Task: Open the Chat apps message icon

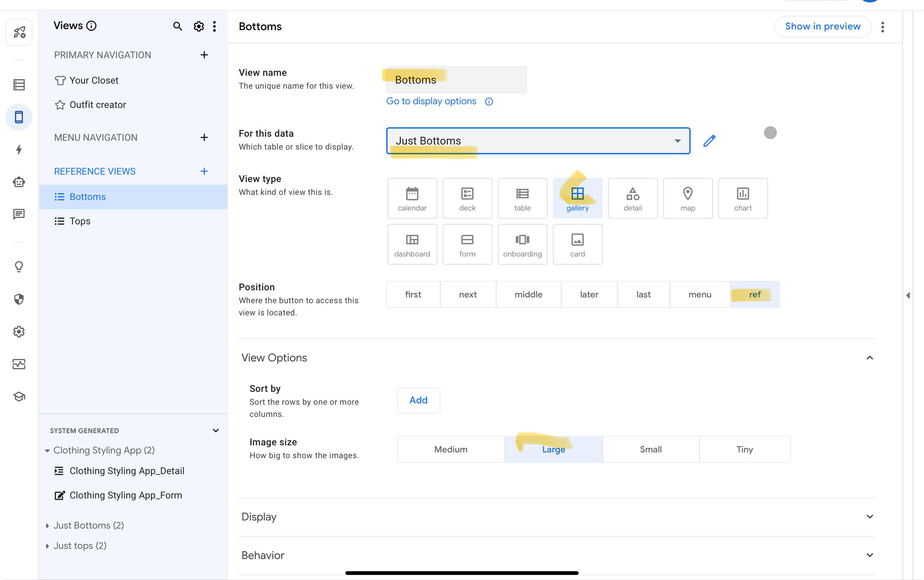Action: (19, 215)
